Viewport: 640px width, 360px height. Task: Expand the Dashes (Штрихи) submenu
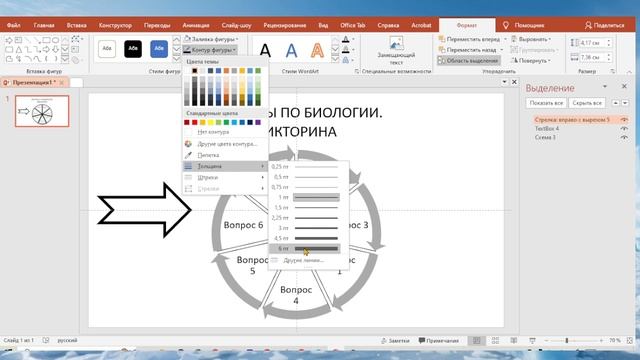[x=225, y=178]
